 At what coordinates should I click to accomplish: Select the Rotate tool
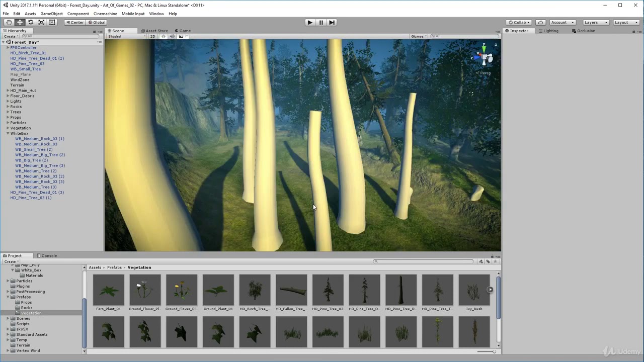(x=31, y=22)
